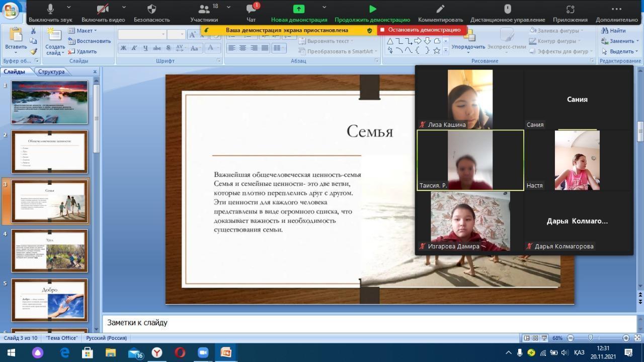
Task: Click the Format Painter brush icon
Action: point(34,51)
